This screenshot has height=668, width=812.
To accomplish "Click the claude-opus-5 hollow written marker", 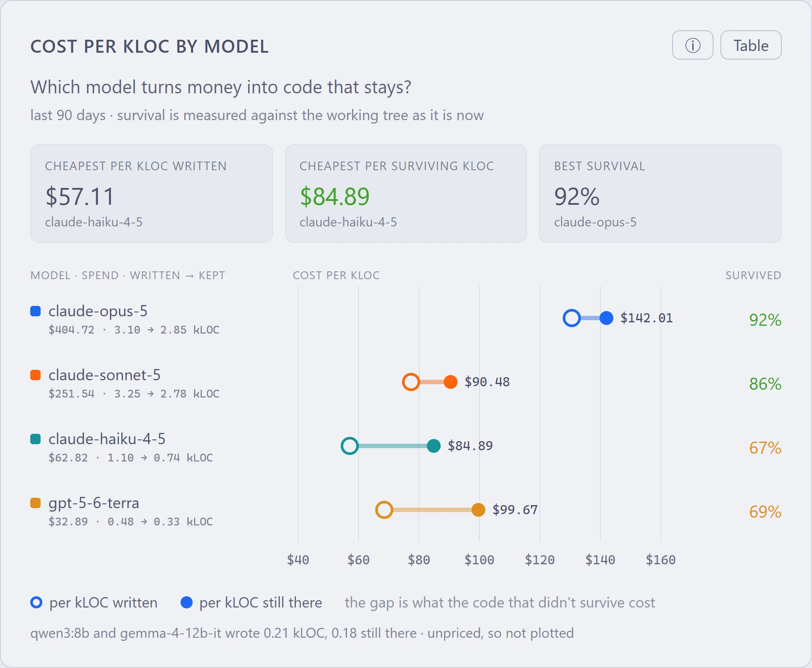I will (572, 318).
